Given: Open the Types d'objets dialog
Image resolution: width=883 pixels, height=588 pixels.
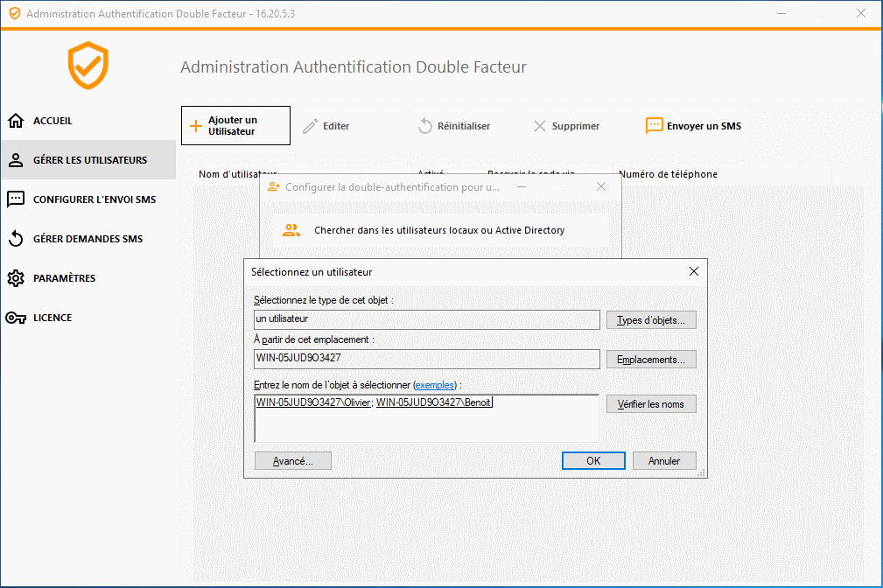Looking at the screenshot, I should [651, 320].
